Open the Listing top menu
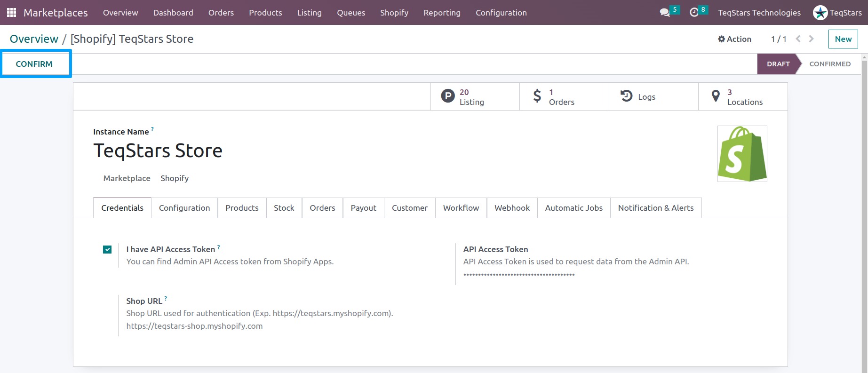 click(310, 13)
